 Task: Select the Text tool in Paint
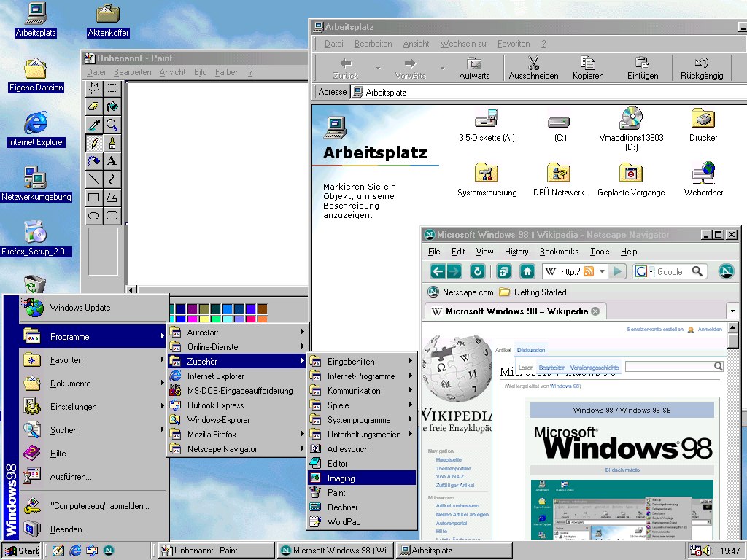(112, 161)
